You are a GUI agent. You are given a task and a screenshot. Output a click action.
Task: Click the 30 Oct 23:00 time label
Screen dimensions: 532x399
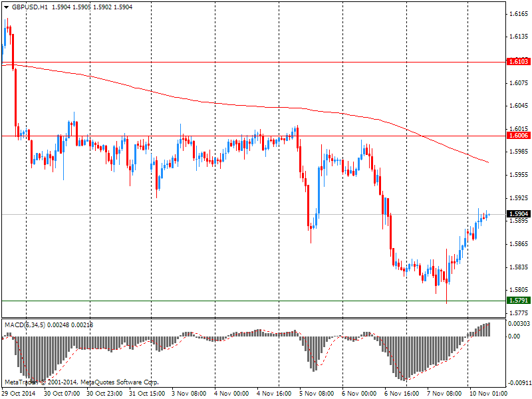[x=104, y=393]
